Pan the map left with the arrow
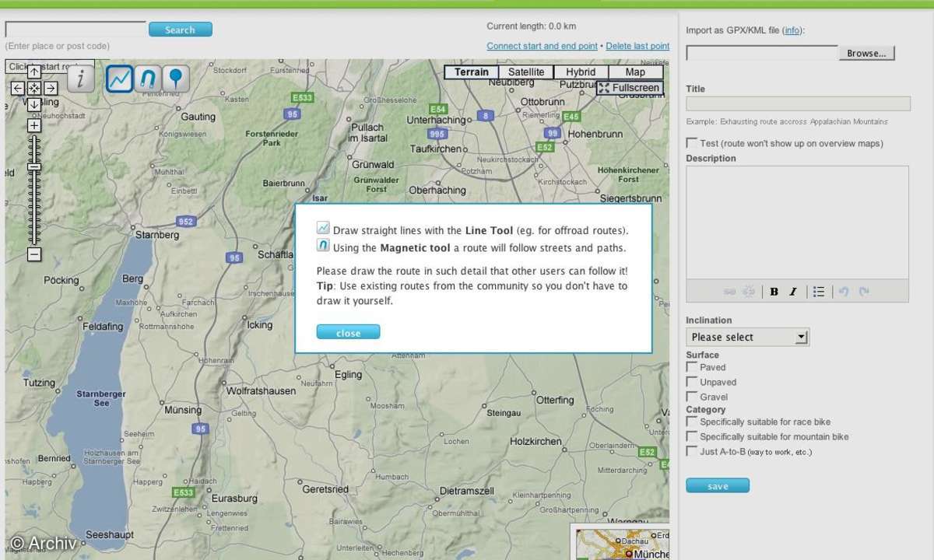934x560 pixels. point(18,89)
